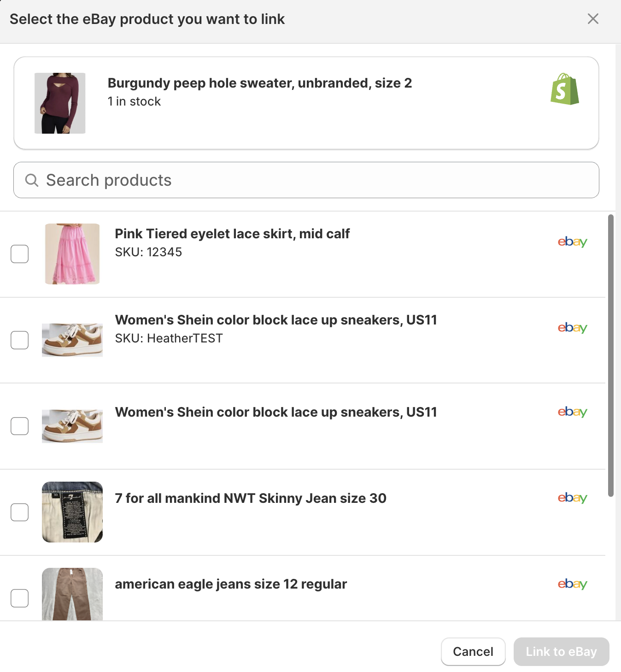Click the skinny jean label tag thumbnail
The height and width of the screenshot is (672, 621).
coord(72,512)
